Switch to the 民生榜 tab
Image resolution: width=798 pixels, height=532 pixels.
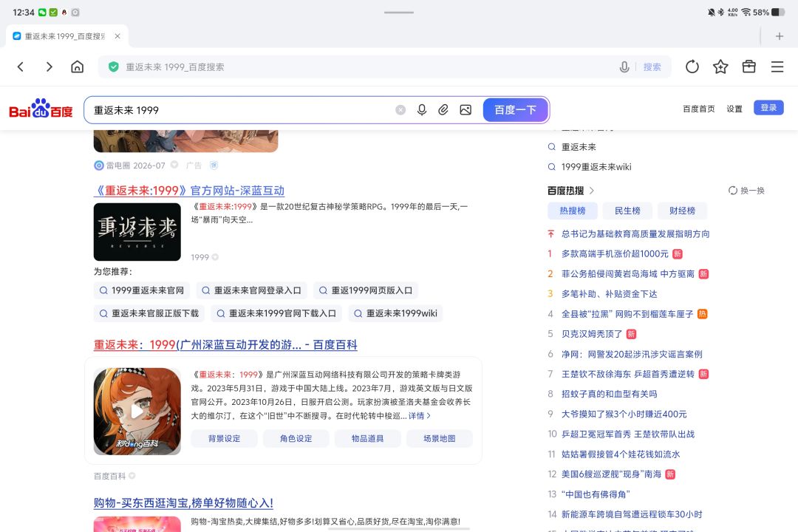[627, 211]
